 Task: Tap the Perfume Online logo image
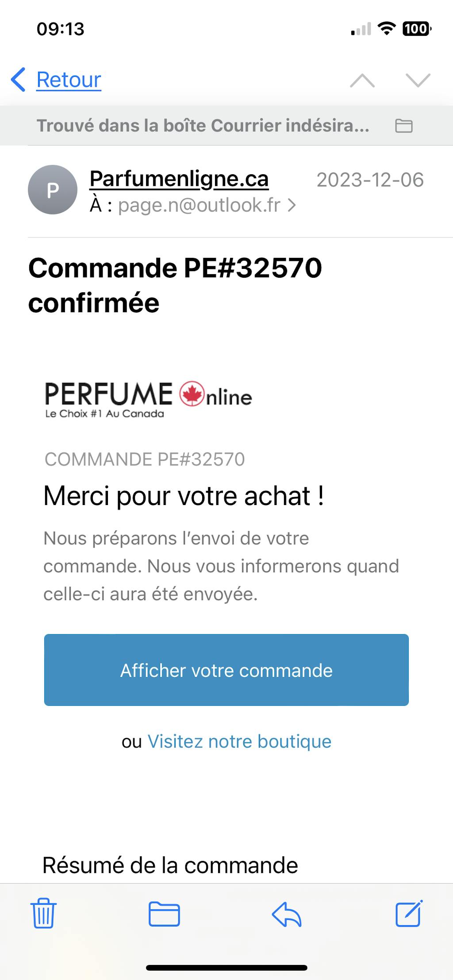(x=149, y=399)
